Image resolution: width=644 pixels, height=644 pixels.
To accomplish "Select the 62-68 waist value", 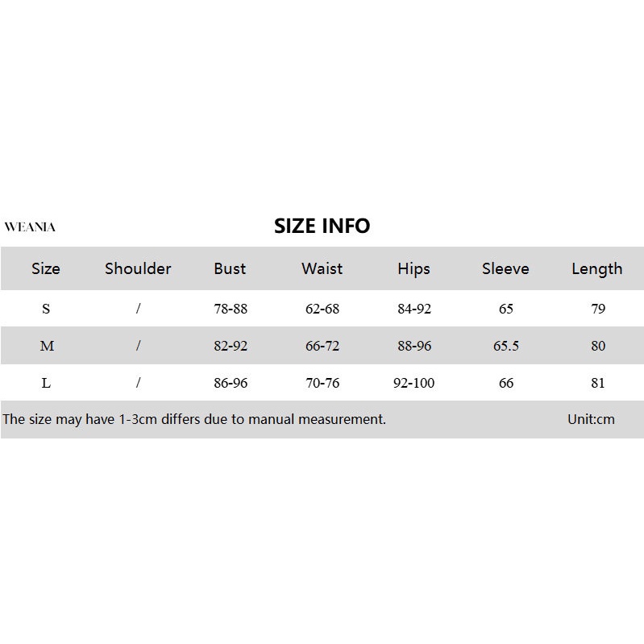I will point(322,309).
